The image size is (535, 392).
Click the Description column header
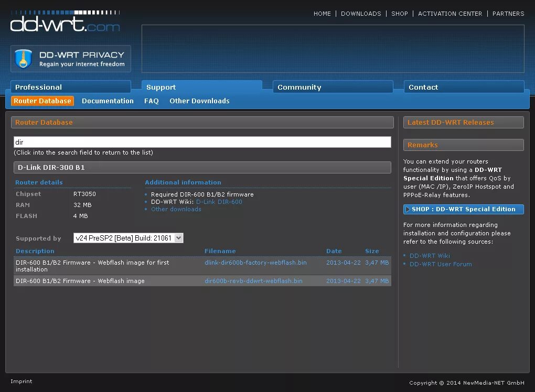click(x=35, y=251)
